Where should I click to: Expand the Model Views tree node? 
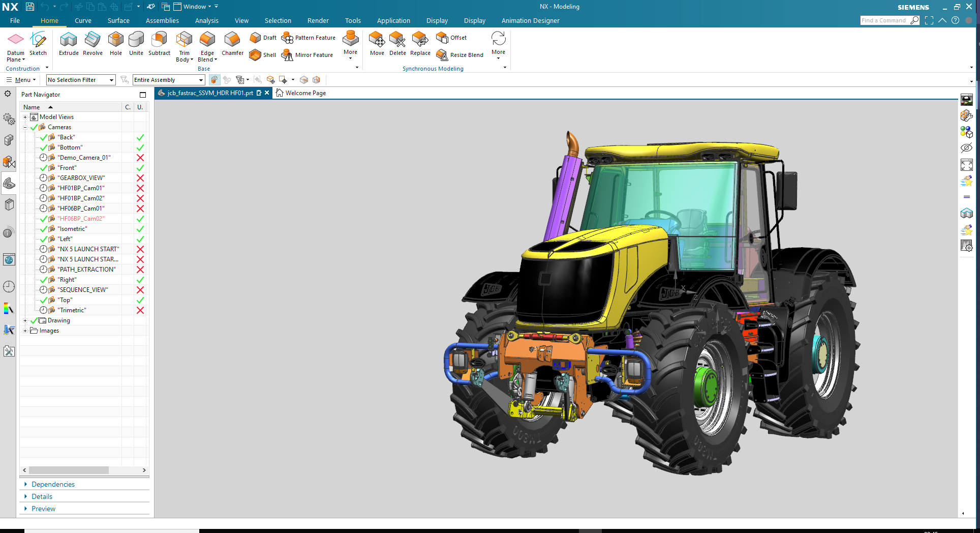25,117
